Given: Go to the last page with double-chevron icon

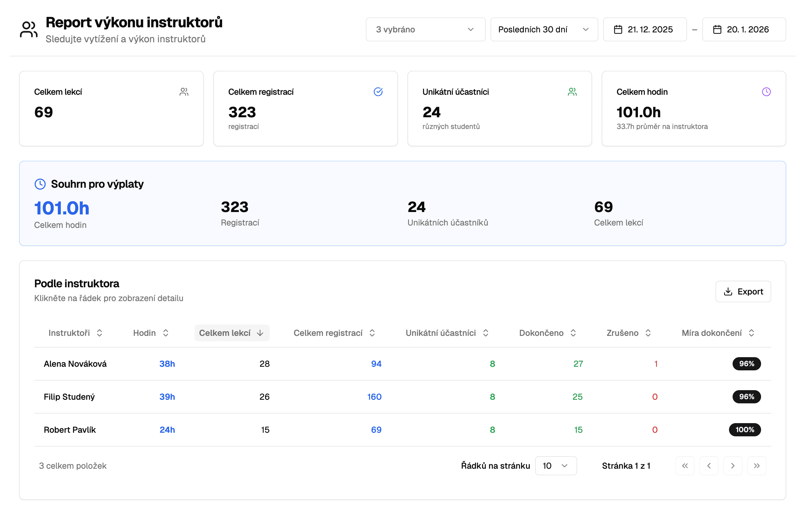Looking at the screenshot, I should tap(756, 466).
